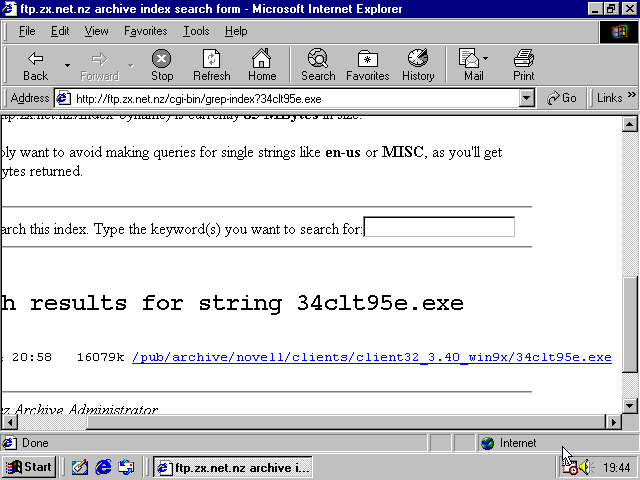Click the Done status bar text
Image resolution: width=640 pixels, height=480 pixels.
coord(35,443)
